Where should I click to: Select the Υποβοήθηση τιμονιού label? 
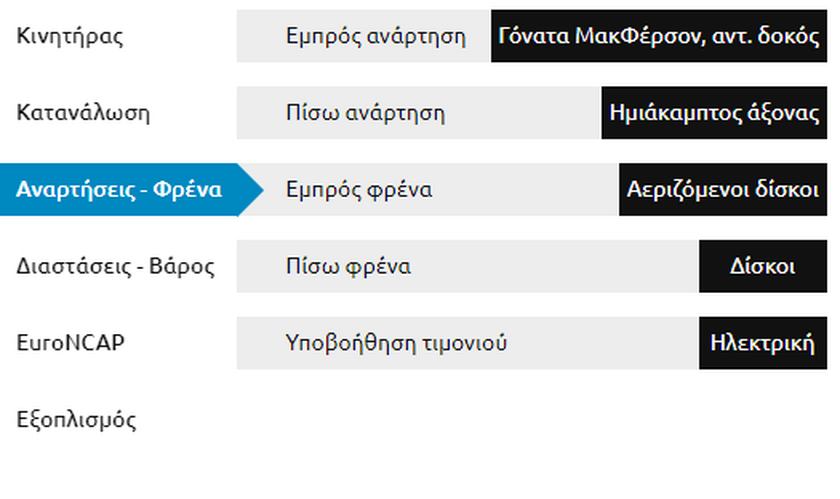[396, 343]
